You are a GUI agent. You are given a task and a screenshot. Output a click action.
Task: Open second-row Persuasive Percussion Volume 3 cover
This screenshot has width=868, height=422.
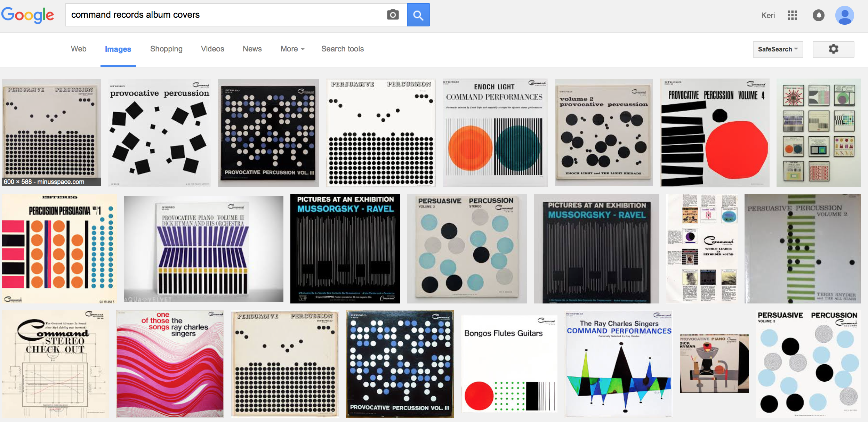pyautogui.click(x=467, y=249)
